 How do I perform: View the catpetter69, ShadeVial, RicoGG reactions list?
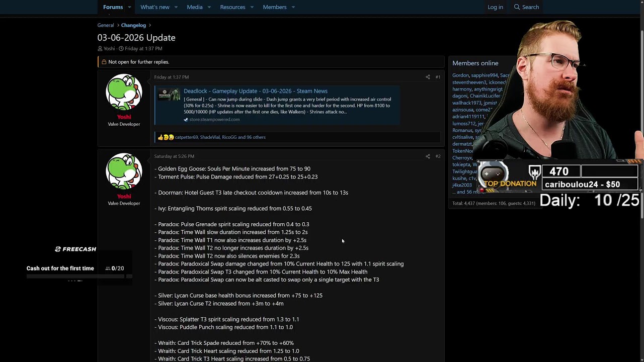[220, 137]
